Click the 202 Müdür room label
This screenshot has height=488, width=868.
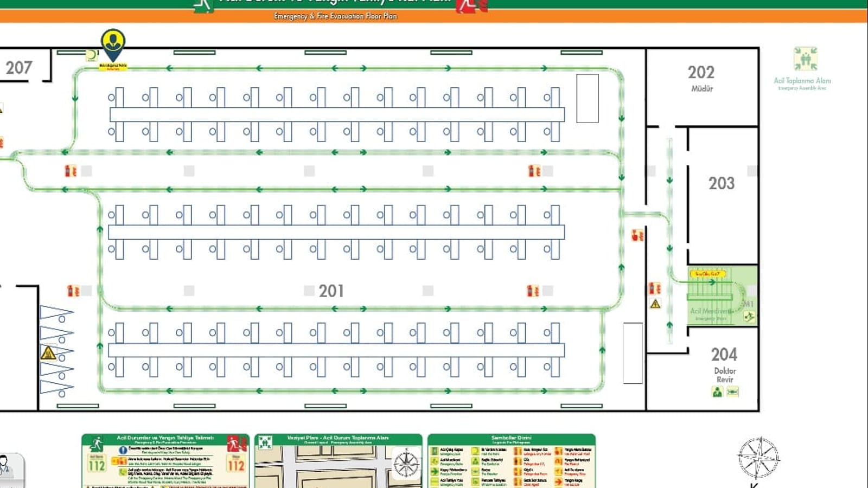[x=701, y=78]
